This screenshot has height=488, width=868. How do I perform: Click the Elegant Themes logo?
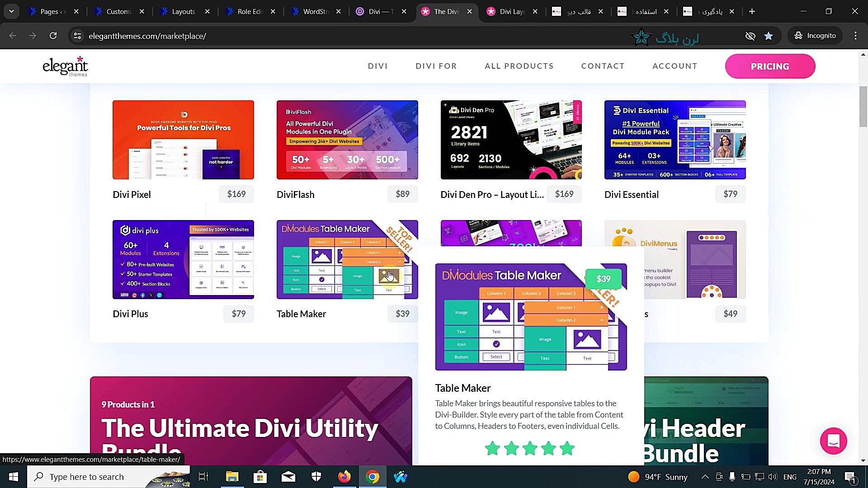click(x=65, y=66)
